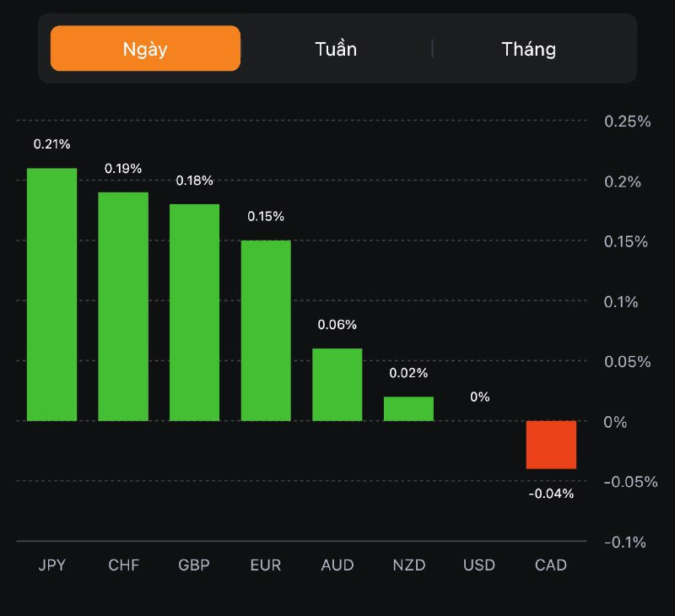Click the green GBP bar
Screen dimensions: 675x616
[194, 312]
